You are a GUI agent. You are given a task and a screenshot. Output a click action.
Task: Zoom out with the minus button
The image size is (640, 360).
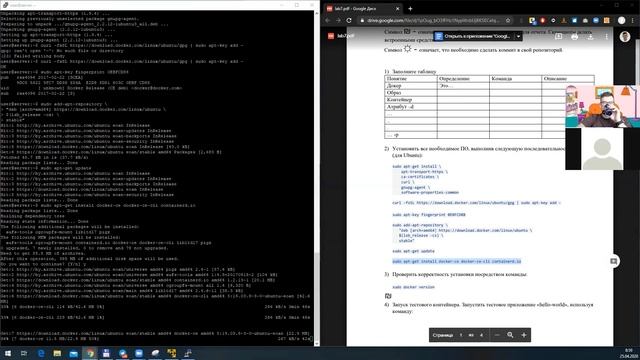(x=497, y=335)
